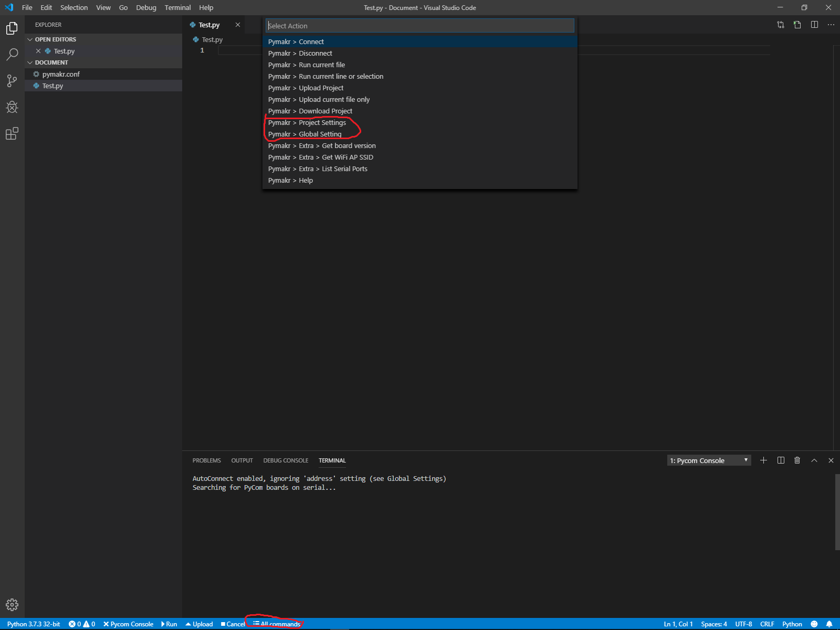The image size is (840, 630).
Task: Open pymakr.conf in the file tree
Action: coord(61,74)
